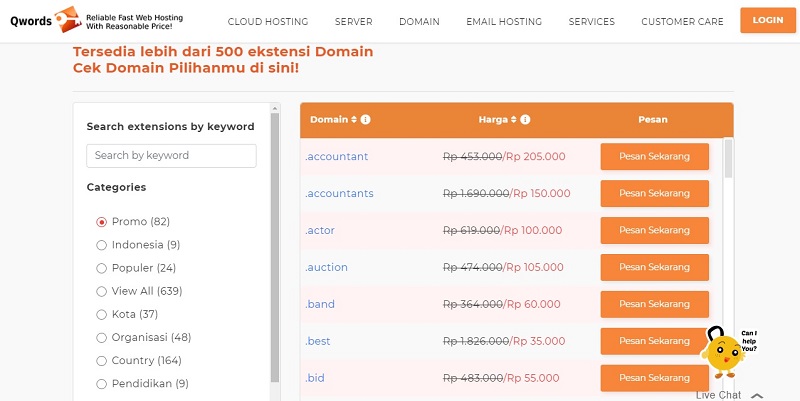Order .accountant domain with Pesan Sekarang

coord(654,157)
